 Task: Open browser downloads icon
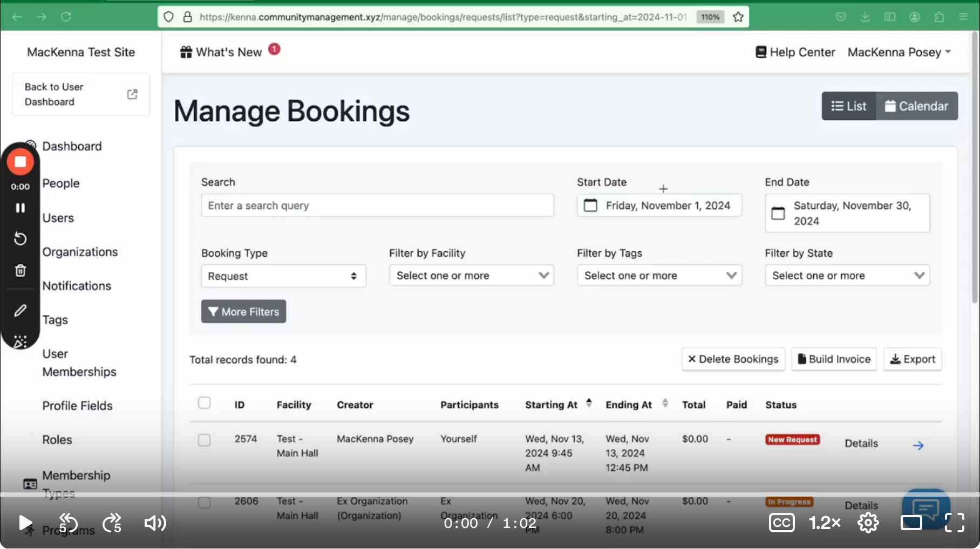865,17
